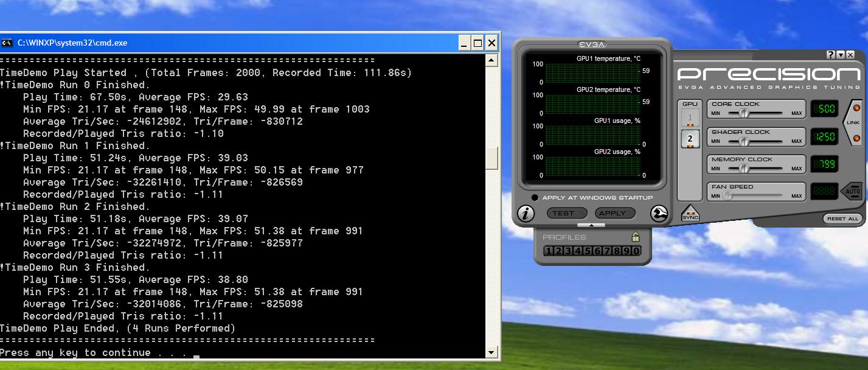
Task: Click the GPU1 temperature graph
Action: [x=593, y=73]
